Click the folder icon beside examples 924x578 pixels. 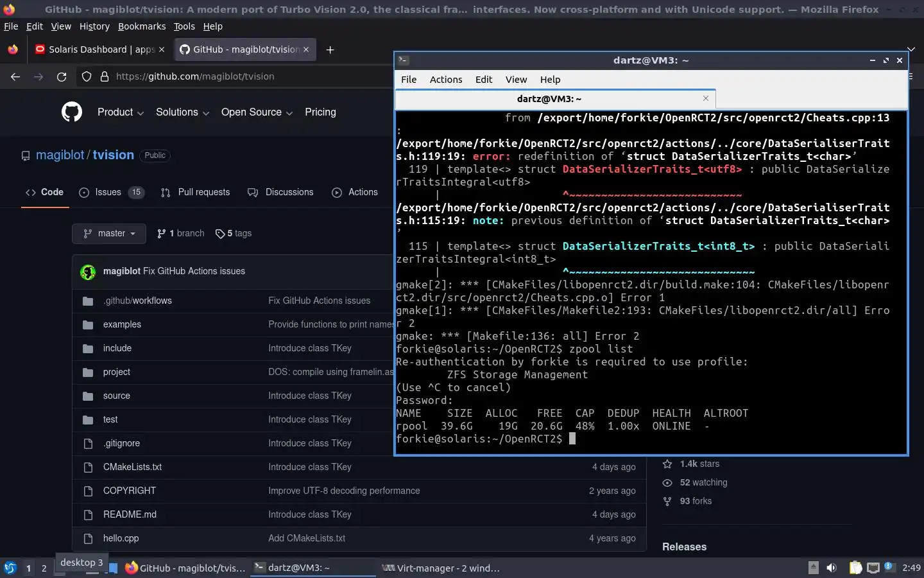88,324
